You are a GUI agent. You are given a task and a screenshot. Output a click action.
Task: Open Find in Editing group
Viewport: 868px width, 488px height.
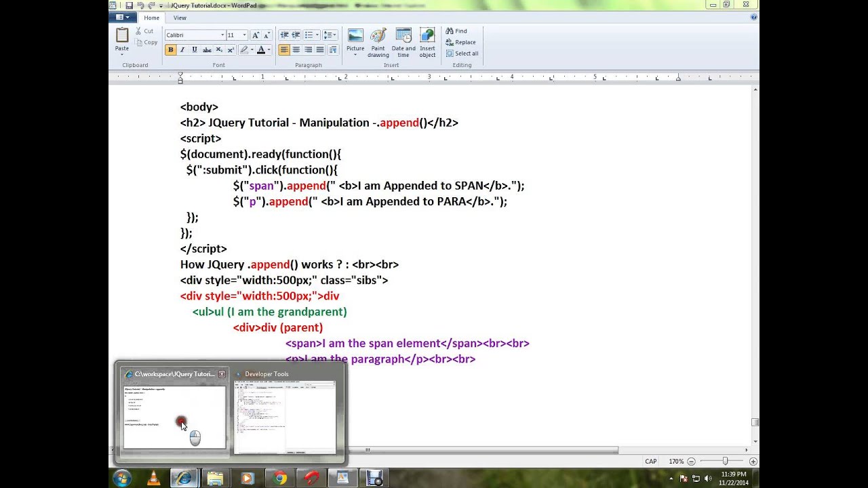pyautogui.click(x=456, y=31)
